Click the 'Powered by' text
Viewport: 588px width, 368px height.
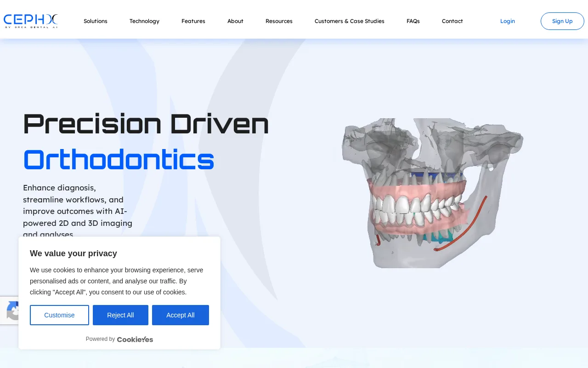(100, 339)
